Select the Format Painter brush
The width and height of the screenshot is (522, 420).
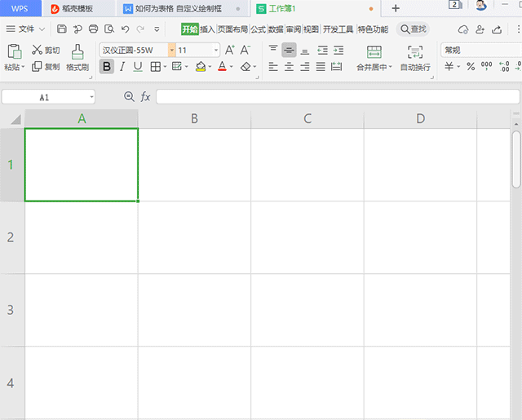coord(77,57)
